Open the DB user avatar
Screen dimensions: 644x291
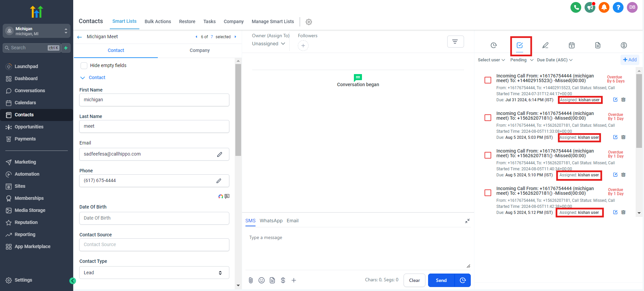click(632, 7)
